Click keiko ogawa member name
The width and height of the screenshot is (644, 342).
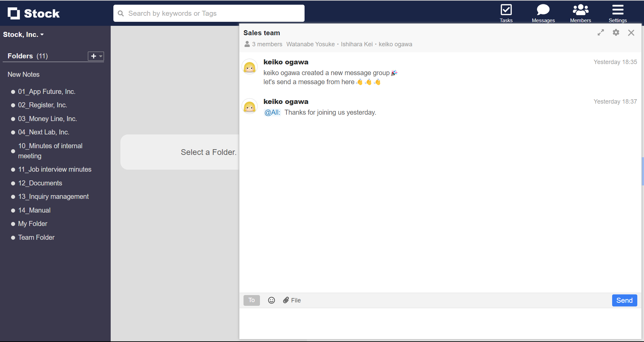[x=395, y=44]
